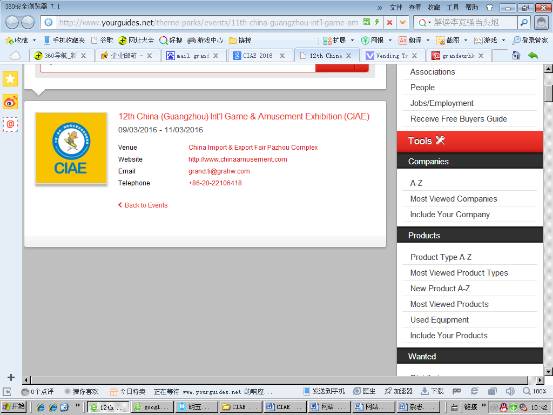Open Include Your Products link
Image resolution: width=553 pixels, height=415 pixels.
coord(449,335)
